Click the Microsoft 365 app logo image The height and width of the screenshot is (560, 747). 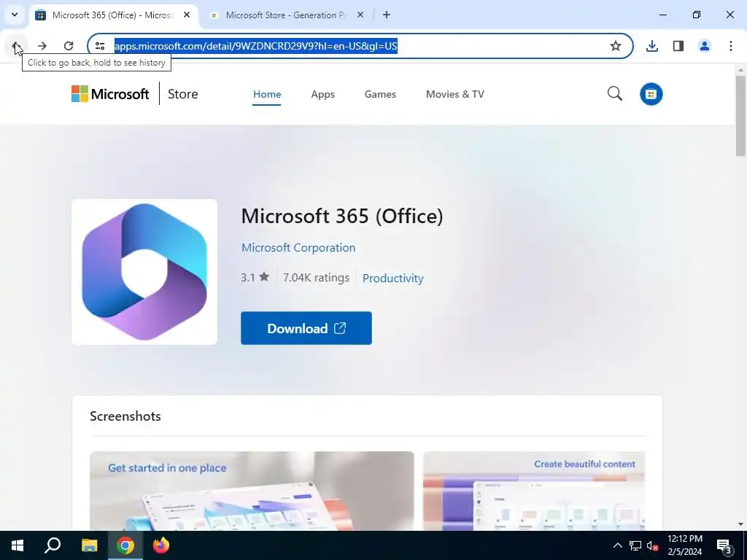pyautogui.click(x=144, y=272)
